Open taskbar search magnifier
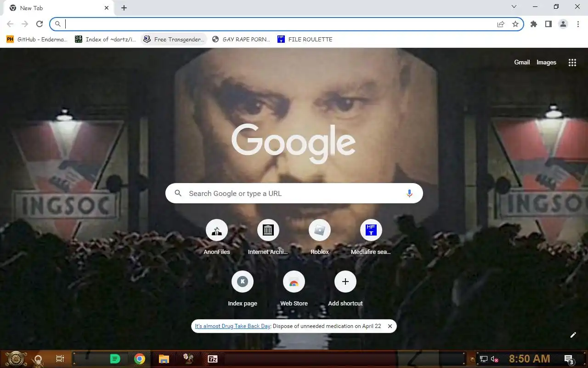Viewport: 588px width, 368px height. tap(39, 359)
